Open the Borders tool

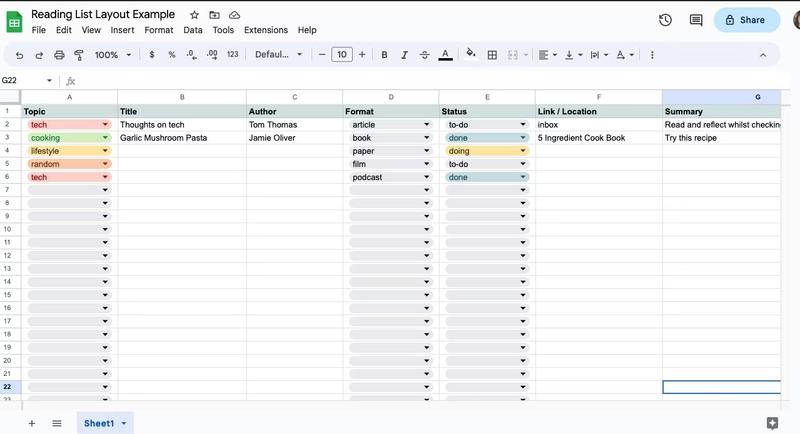coord(492,55)
